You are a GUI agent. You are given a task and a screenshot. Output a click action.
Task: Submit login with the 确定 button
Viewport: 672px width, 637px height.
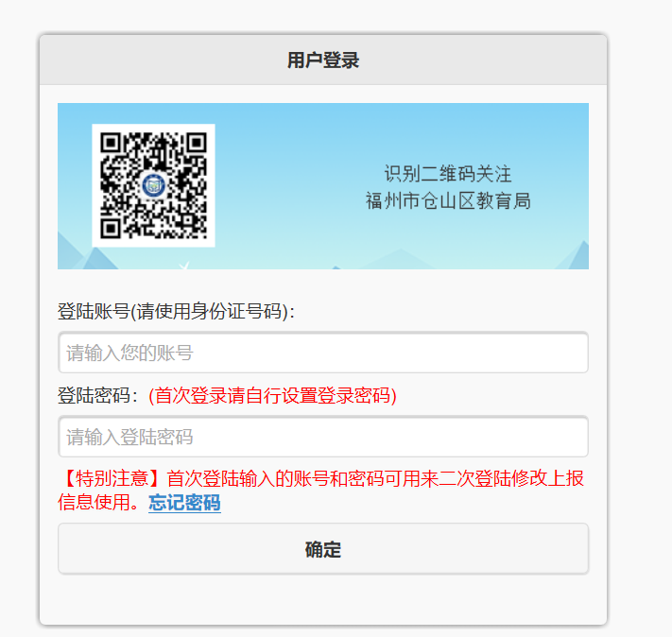tap(323, 549)
